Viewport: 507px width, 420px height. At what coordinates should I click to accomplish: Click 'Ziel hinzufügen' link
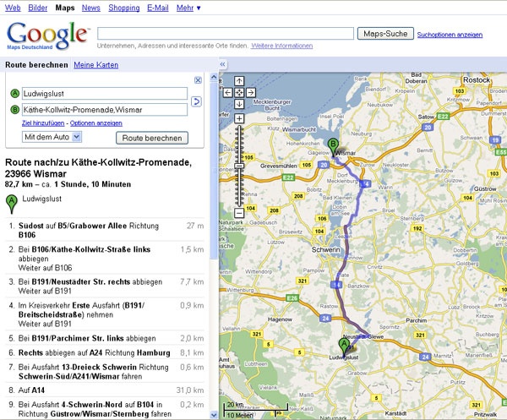pos(43,123)
